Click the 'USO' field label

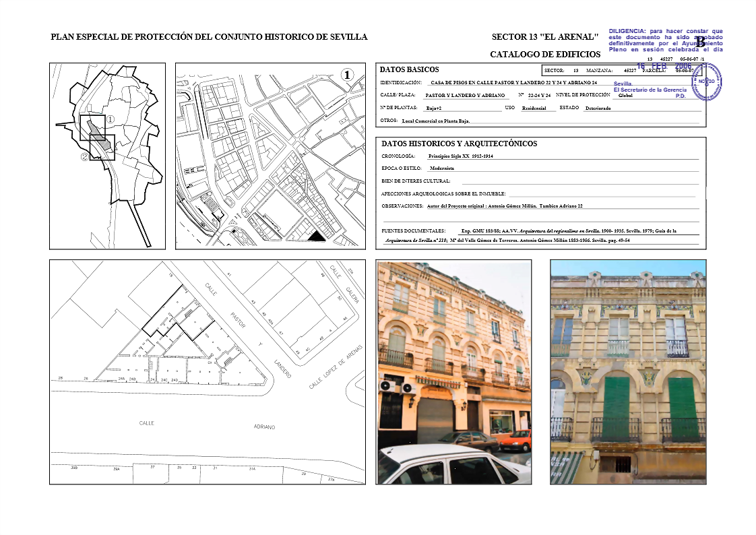(x=509, y=108)
